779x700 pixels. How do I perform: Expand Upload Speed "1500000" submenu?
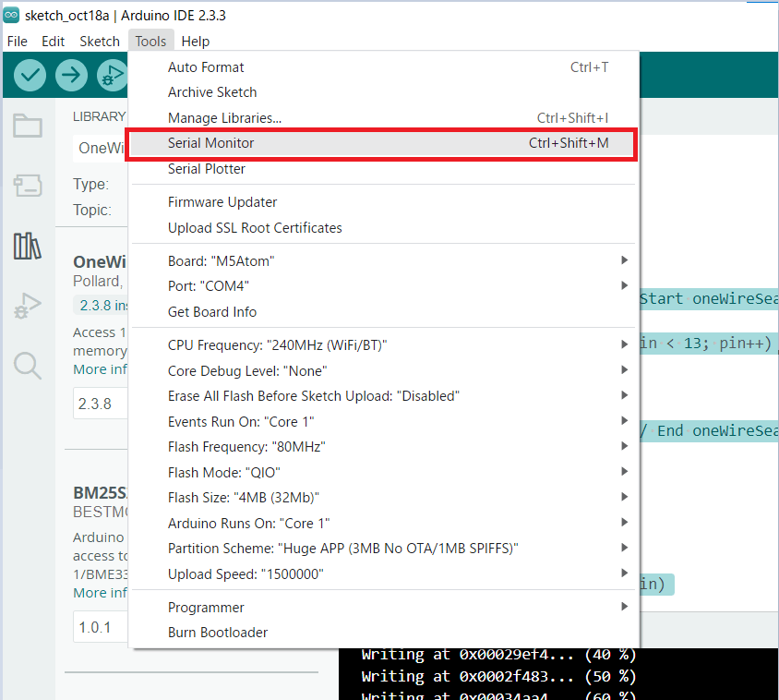[x=383, y=573]
